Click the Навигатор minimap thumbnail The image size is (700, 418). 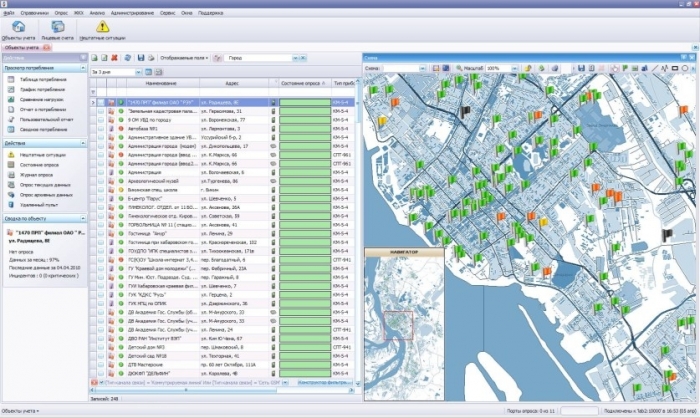(x=402, y=324)
